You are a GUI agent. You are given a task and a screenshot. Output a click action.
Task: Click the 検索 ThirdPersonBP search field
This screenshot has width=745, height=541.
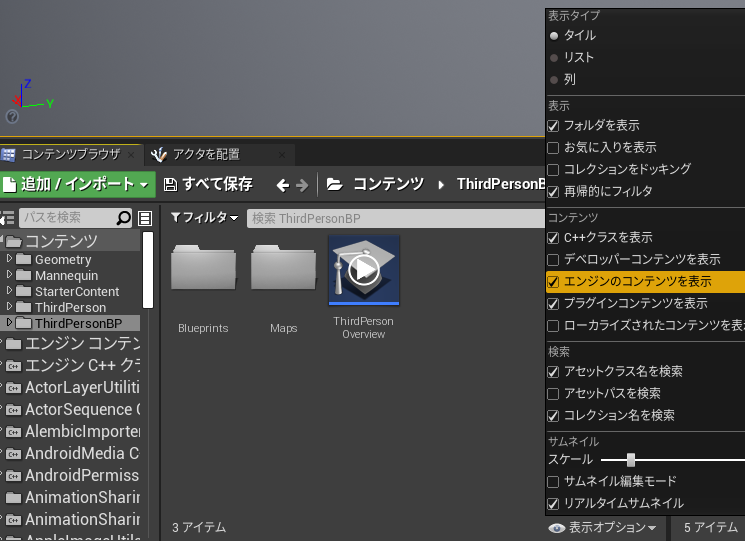pyautogui.click(x=395, y=218)
